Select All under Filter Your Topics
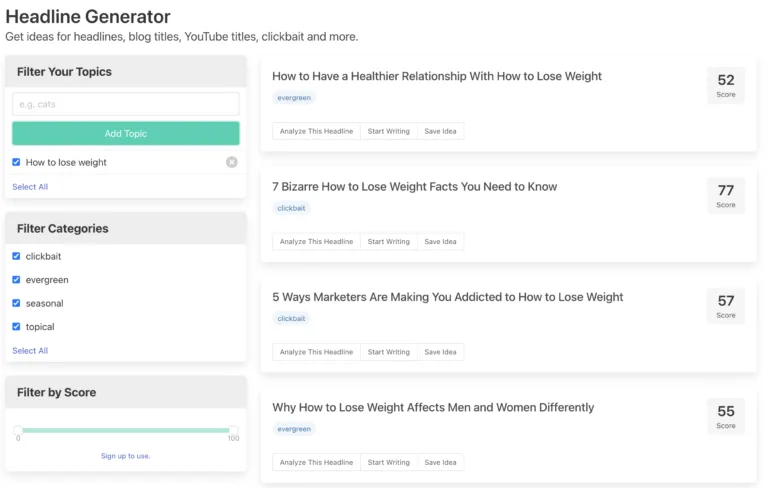This screenshot has height=488, width=768. pos(30,187)
